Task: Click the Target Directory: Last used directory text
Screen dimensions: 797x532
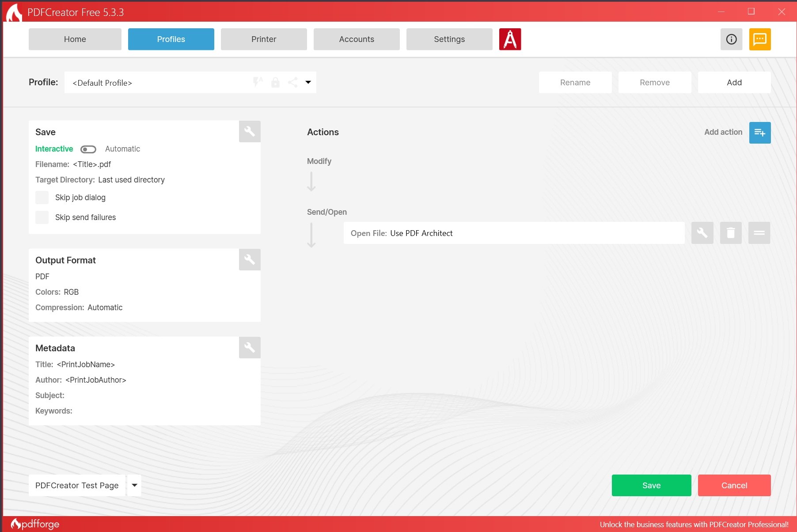Action: [100, 180]
